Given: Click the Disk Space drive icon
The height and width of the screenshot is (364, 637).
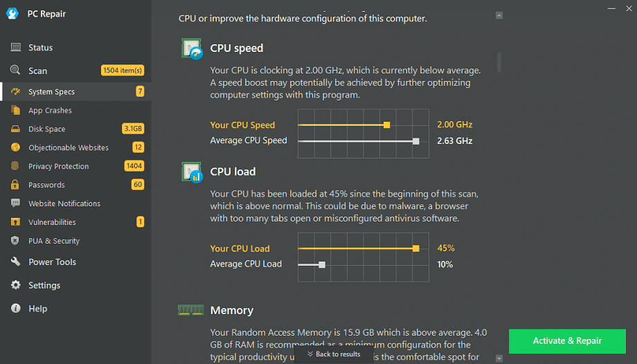Looking at the screenshot, I should 15,129.
